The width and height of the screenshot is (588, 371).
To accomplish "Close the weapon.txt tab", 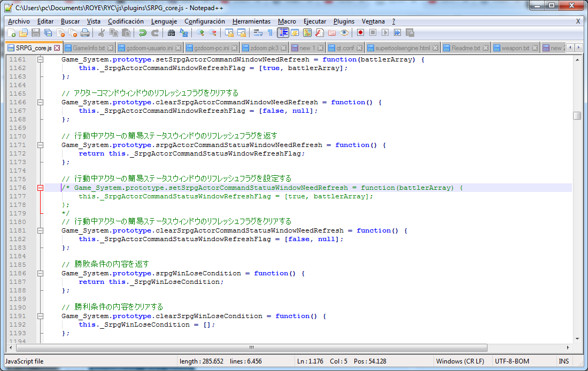I will click(535, 48).
